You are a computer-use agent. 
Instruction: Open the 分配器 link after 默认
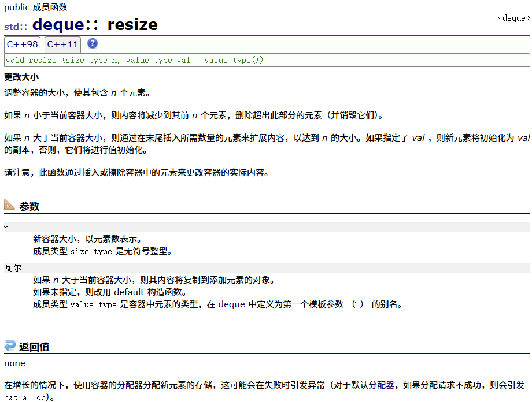tap(381, 385)
